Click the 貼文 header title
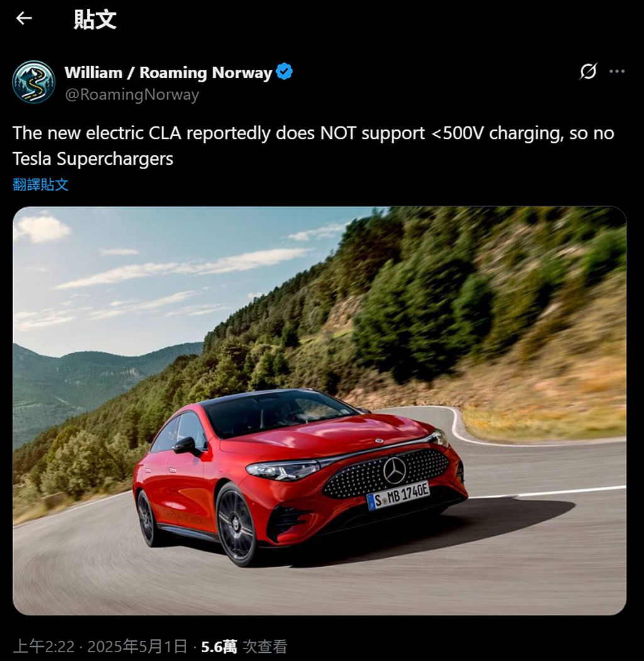The image size is (644, 661). tap(95, 19)
